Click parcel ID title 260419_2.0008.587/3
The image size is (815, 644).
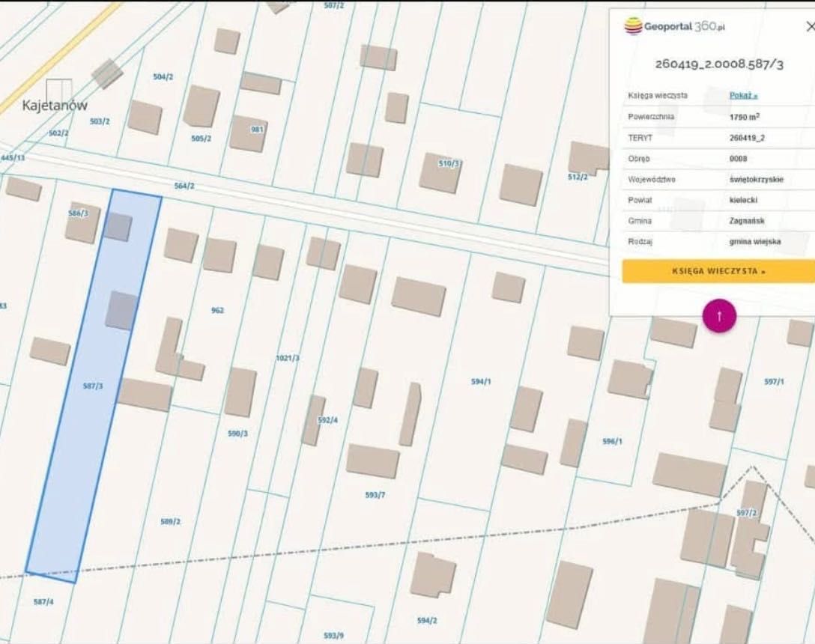click(x=719, y=64)
